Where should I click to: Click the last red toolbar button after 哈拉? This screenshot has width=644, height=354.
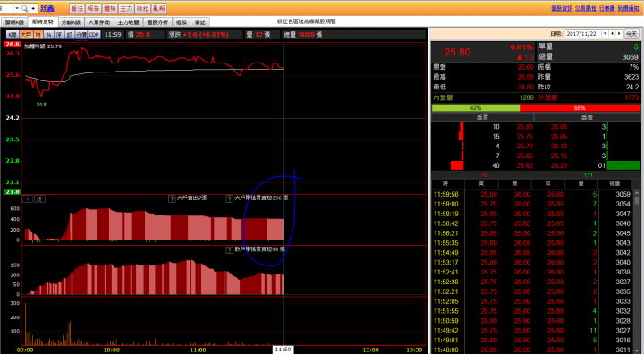pos(159,8)
